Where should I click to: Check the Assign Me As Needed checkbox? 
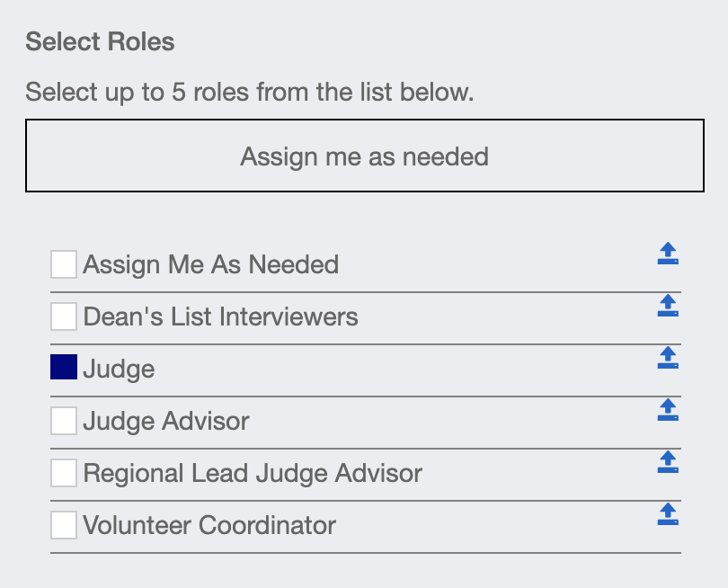64,264
